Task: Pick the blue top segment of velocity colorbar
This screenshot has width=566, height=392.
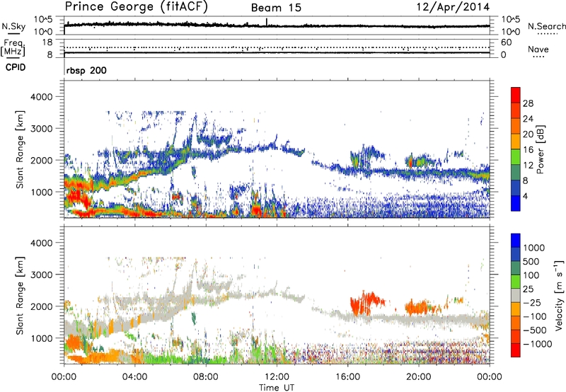Action: point(516,241)
